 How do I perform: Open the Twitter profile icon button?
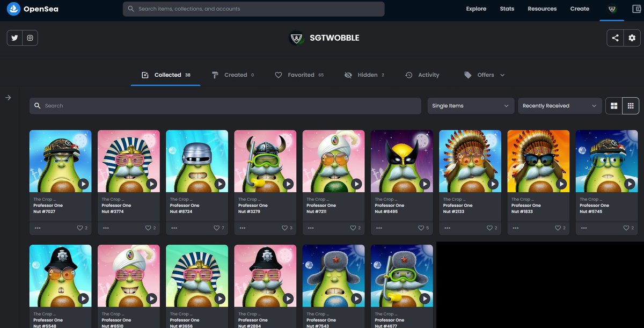[14, 38]
